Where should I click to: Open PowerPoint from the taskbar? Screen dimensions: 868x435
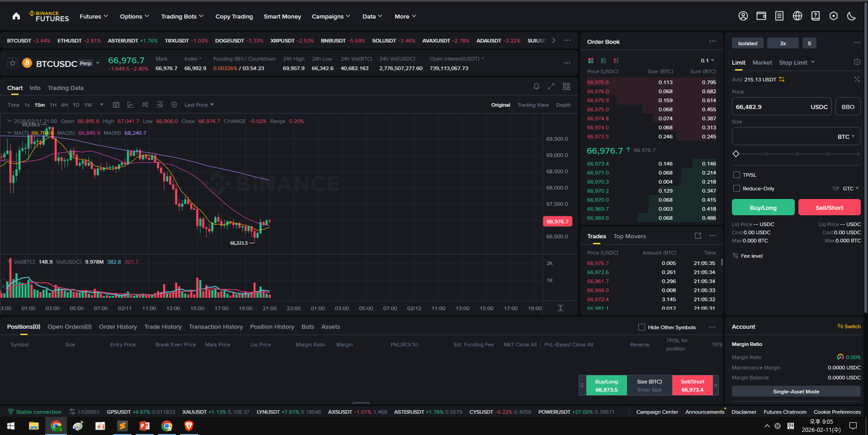pos(145,426)
